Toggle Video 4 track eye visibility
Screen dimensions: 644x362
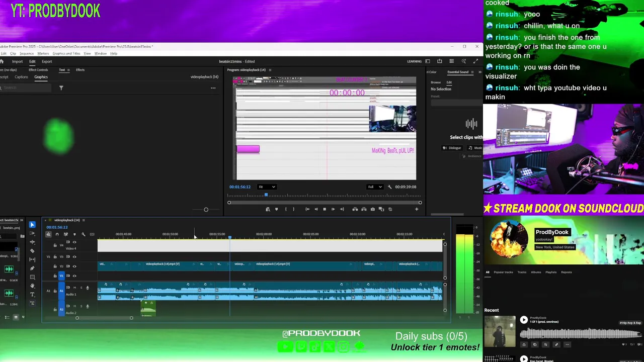[x=74, y=242]
